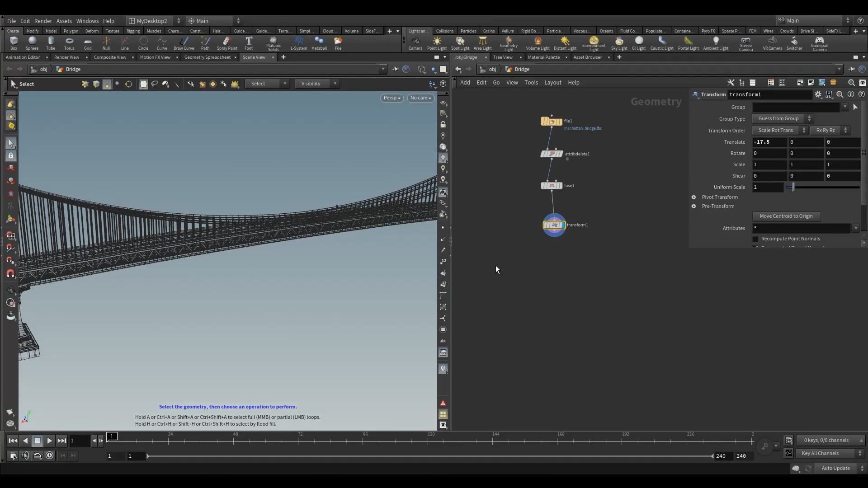Image resolution: width=868 pixels, height=488 pixels.
Task: Toggle secure selection lock in the toolbar
Action: (x=11, y=155)
